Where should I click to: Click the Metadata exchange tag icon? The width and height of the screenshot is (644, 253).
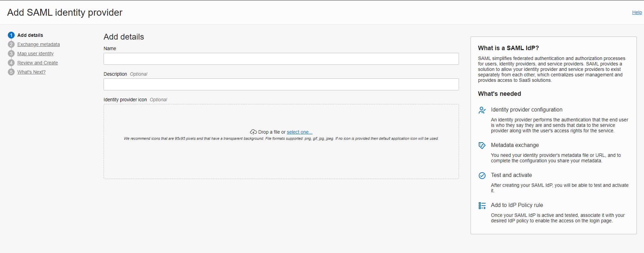click(x=482, y=146)
